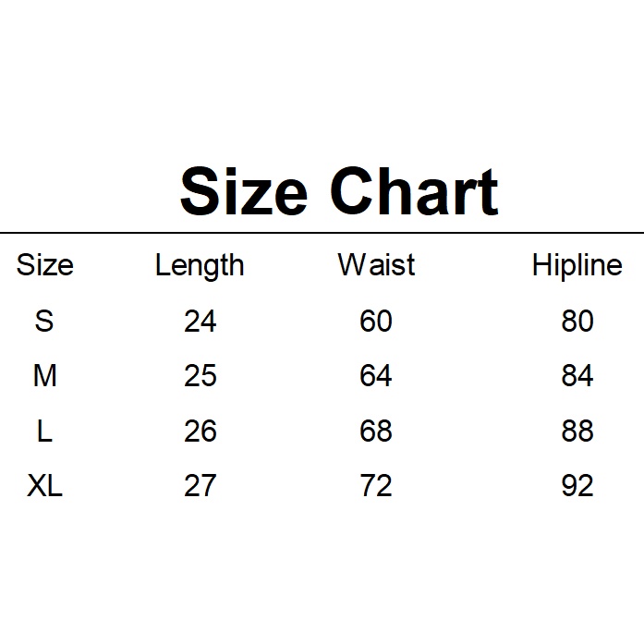Click waist value 64
Viewport: 644px width, 644px height.
(376, 375)
